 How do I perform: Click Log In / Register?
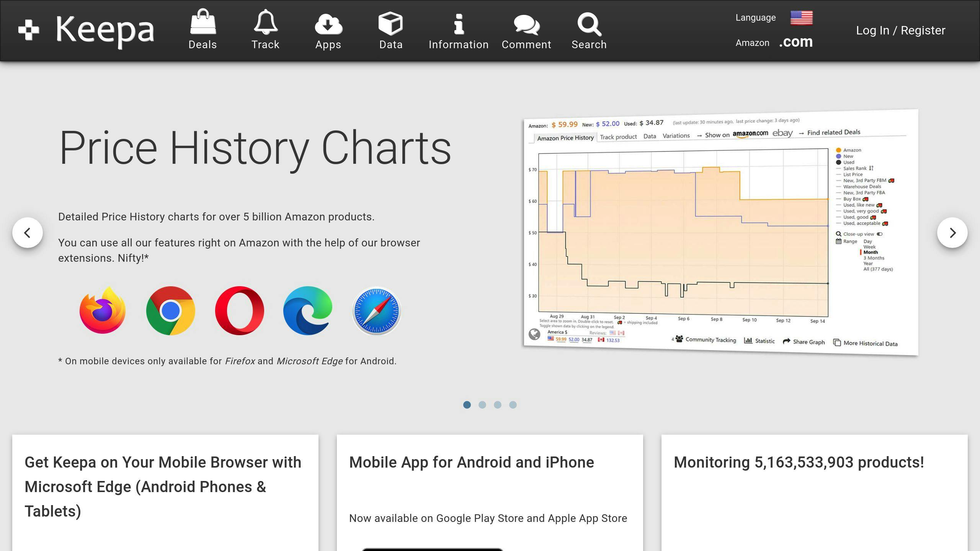point(901,30)
